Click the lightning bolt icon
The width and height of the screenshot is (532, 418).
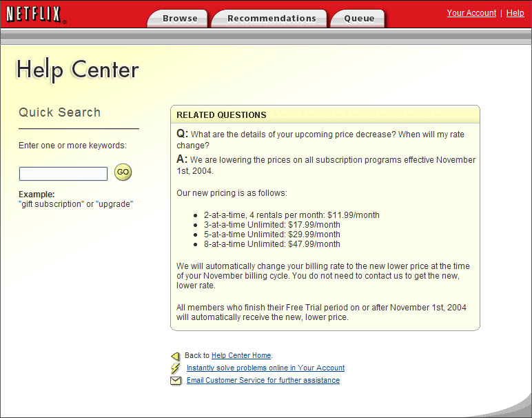[x=175, y=368]
